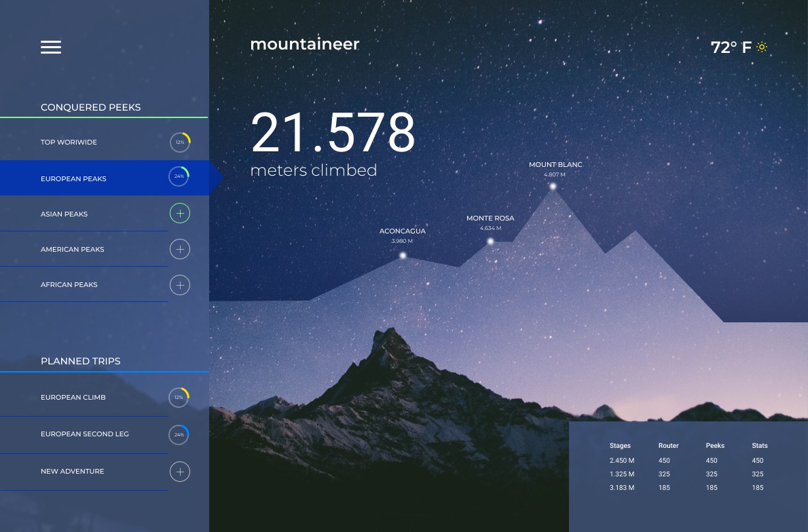Screen dimensions: 808x532
Task: Click Monte Rosa peak marker dot
Action: tap(490, 241)
